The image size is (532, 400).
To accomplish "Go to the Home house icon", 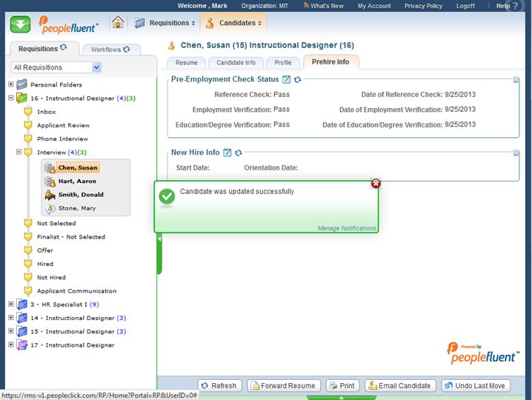I will (x=118, y=22).
